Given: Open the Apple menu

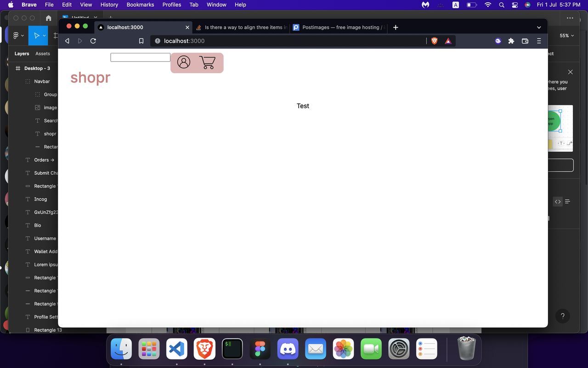Looking at the screenshot, I should pyautogui.click(x=11, y=5).
